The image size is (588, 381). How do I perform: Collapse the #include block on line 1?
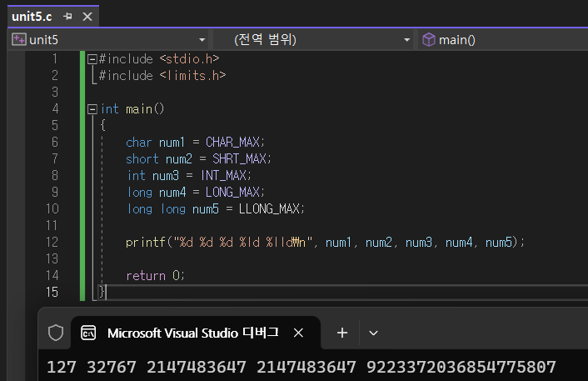92,59
